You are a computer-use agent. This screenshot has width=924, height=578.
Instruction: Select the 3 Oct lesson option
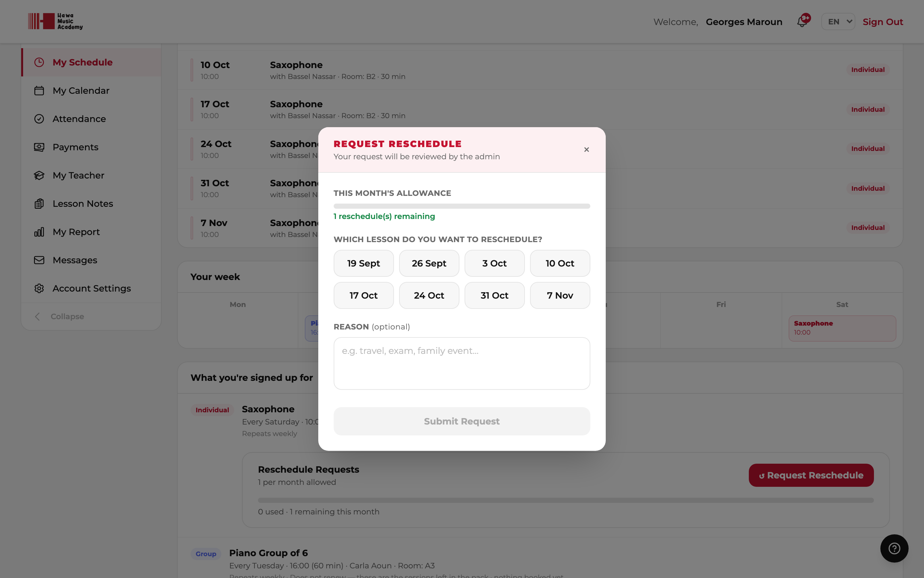[x=494, y=263]
